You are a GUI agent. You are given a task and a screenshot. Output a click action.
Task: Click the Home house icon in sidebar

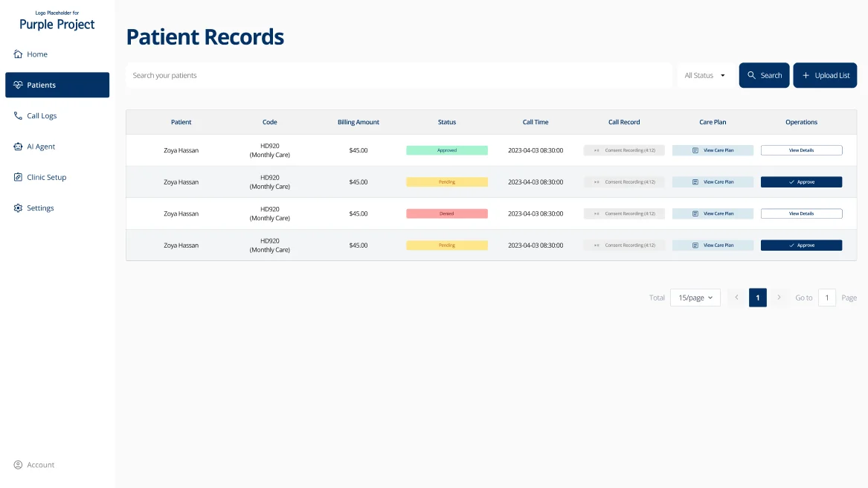tap(18, 54)
